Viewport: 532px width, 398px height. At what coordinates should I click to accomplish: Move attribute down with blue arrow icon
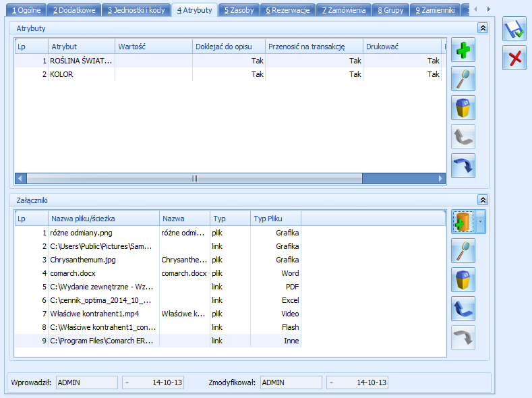[463, 166]
